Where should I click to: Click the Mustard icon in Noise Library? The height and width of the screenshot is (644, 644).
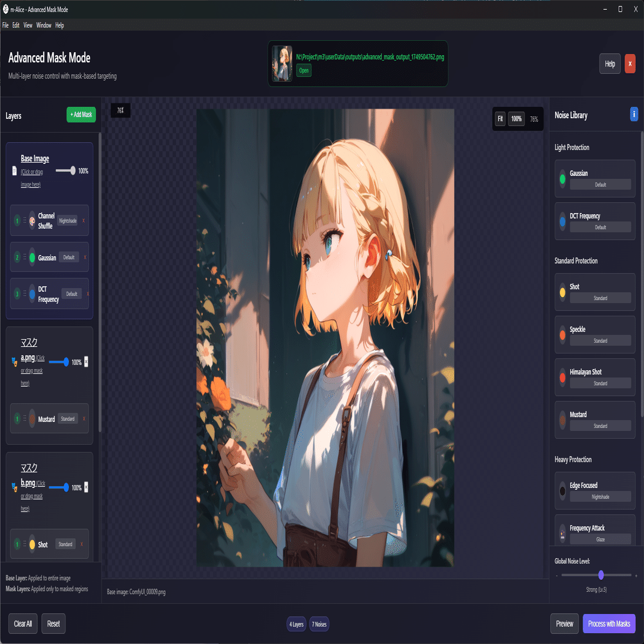(562, 420)
